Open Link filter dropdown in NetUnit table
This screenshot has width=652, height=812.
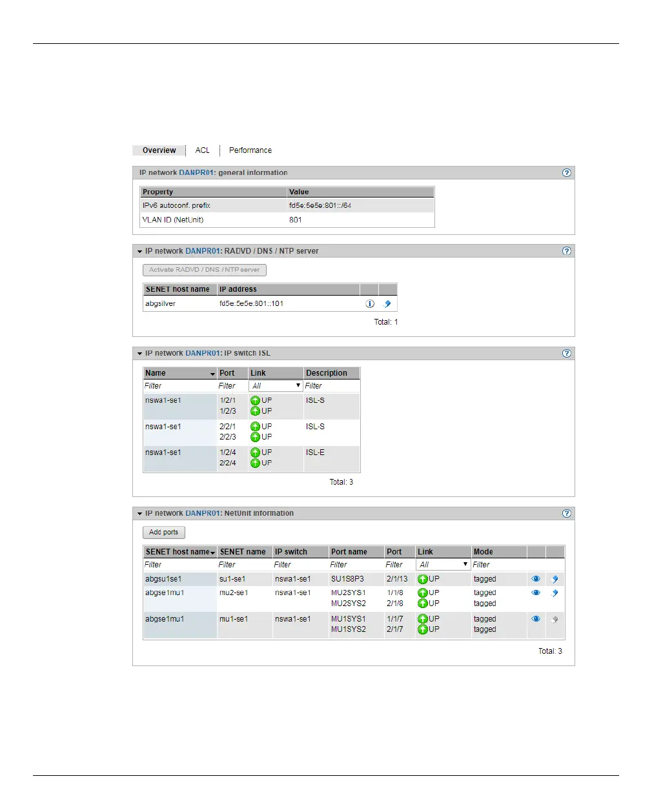[x=443, y=565]
